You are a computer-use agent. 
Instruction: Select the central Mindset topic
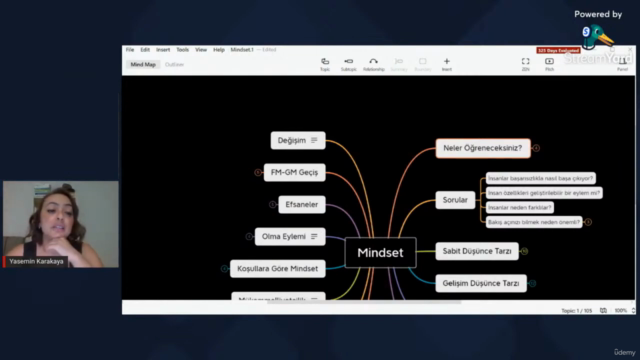[x=380, y=253]
